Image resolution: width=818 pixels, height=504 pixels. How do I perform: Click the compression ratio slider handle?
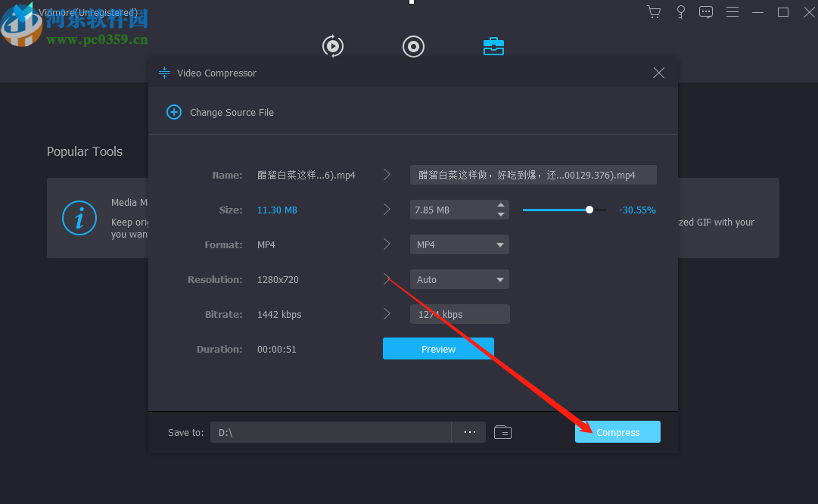pyautogui.click(x=589, y=210)
